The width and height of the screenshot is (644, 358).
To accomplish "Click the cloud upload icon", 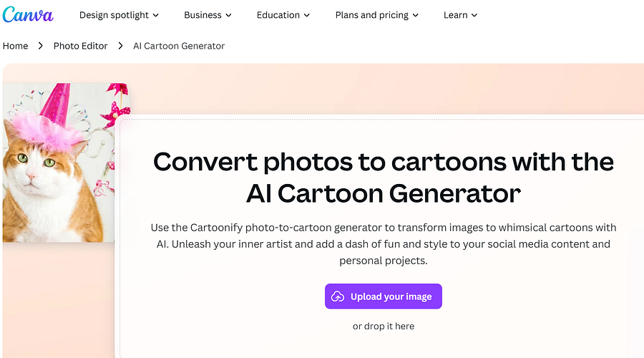I will tap(338, 296).
